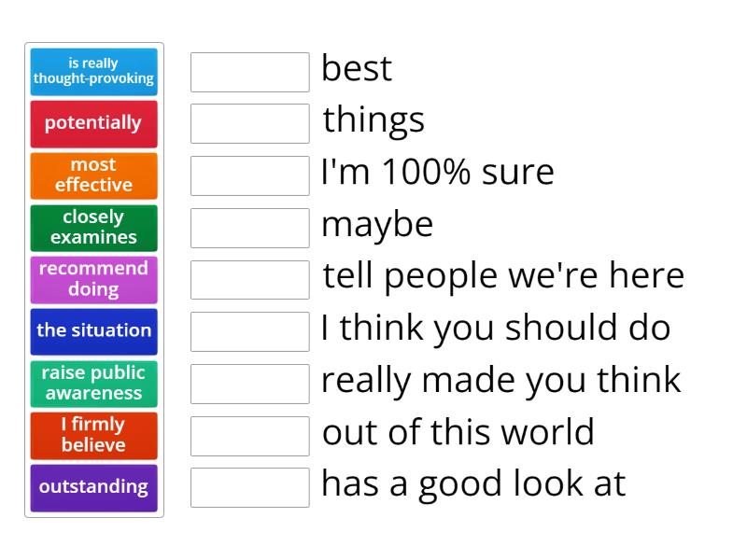The image size is (747, 560).
Task: Click the blue 'the situation' tile
Action: coord(94,331)
